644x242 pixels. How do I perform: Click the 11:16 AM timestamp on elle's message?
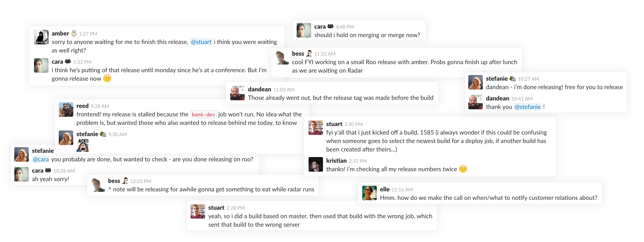(402, 190)
